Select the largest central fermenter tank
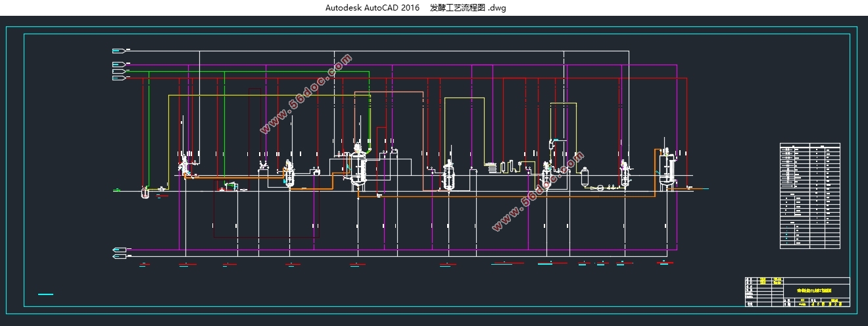 point(358,167)
